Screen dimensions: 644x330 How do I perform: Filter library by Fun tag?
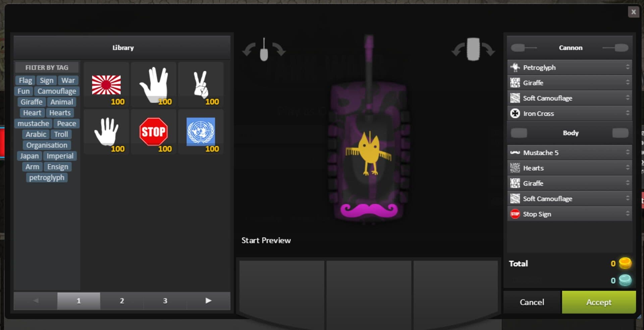click(x=23, y=91)
